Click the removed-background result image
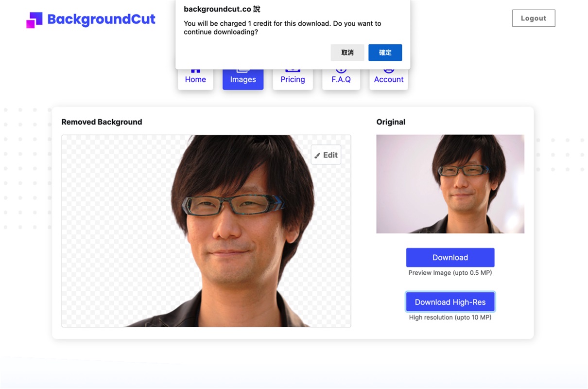This screenshot has width=588, height=389. pos(206,231)
